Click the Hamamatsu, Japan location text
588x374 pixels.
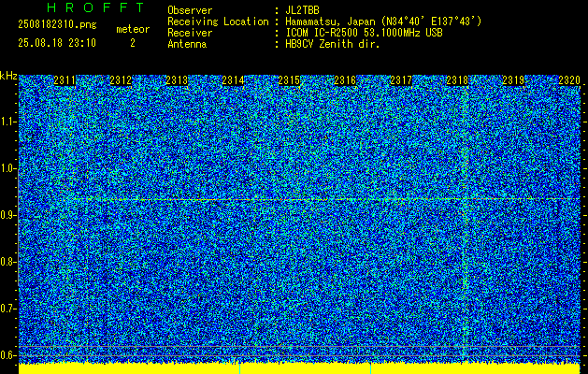[x=383, y=22]
